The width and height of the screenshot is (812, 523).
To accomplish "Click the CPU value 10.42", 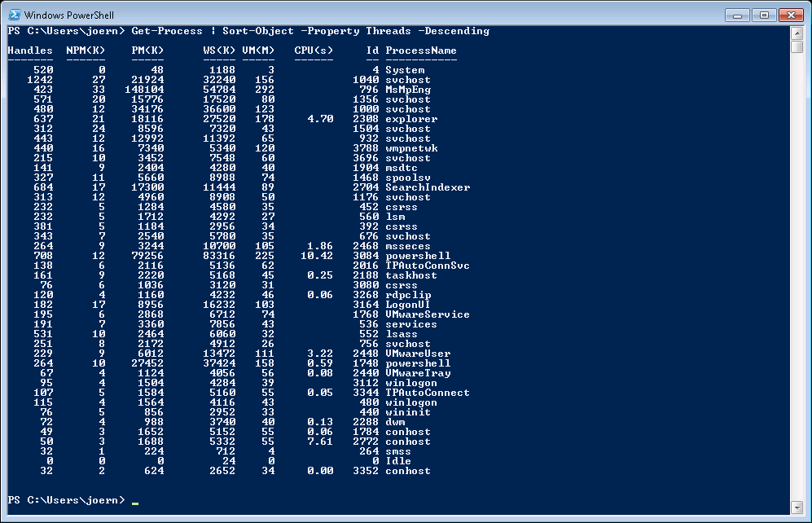I will click(x=317, y=256).
